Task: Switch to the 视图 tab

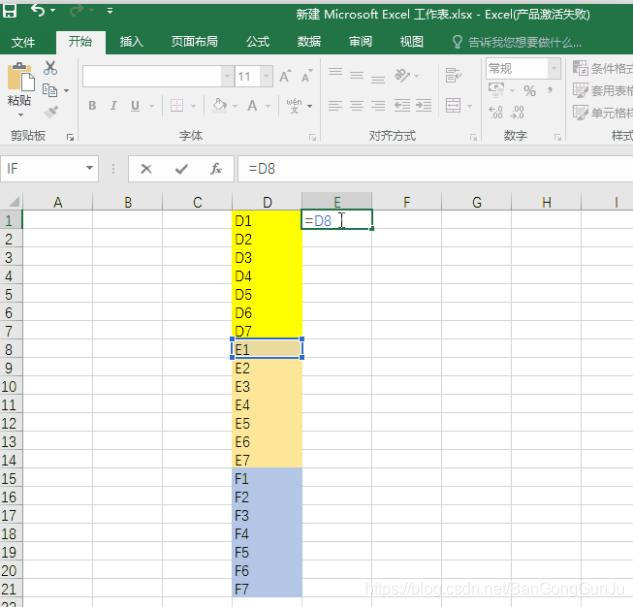Action: click(412, 41)
